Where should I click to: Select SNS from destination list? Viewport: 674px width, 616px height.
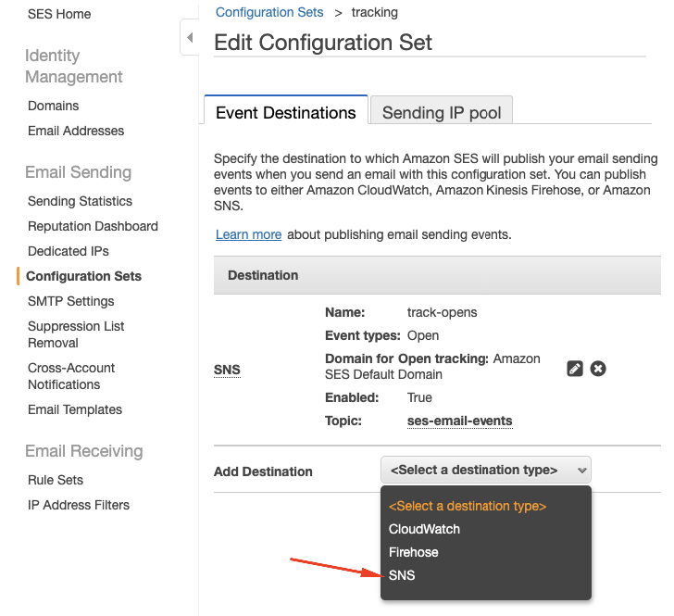[x=403, y=575]
